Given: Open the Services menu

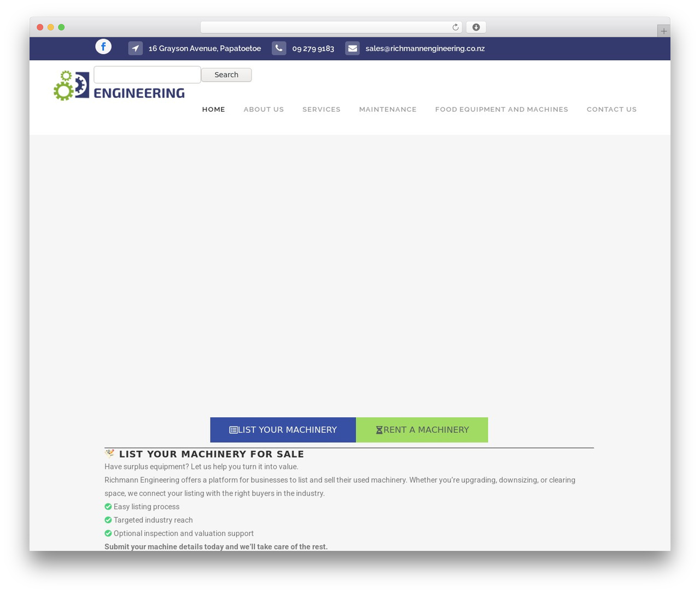Looking at the screenshot, I should 322,109.
